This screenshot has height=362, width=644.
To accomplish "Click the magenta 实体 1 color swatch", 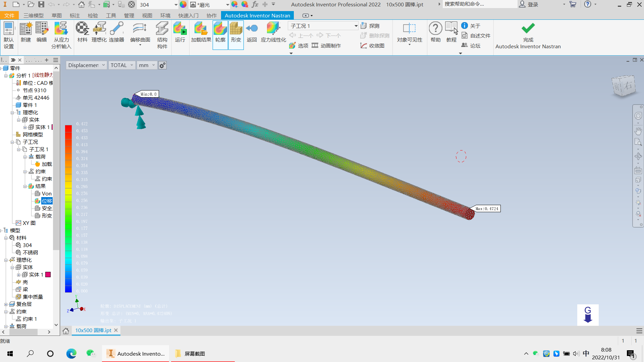I will tap(48, 275).
